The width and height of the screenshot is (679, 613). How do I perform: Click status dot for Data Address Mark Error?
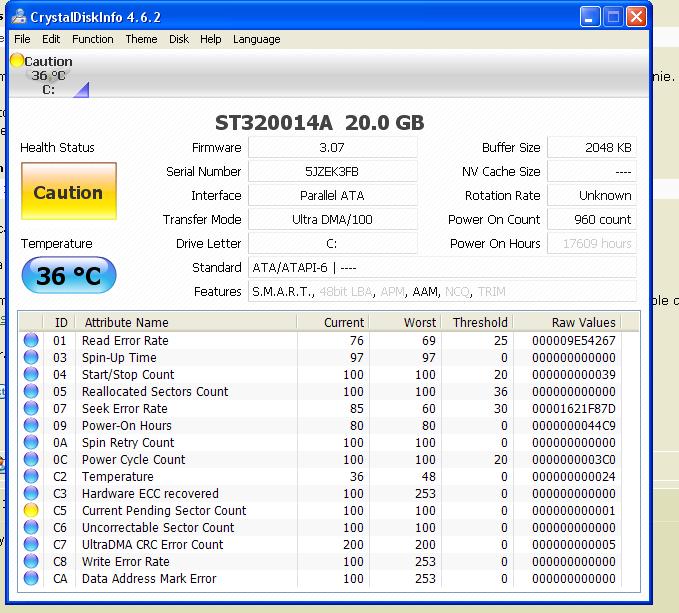tap(31, 578)
